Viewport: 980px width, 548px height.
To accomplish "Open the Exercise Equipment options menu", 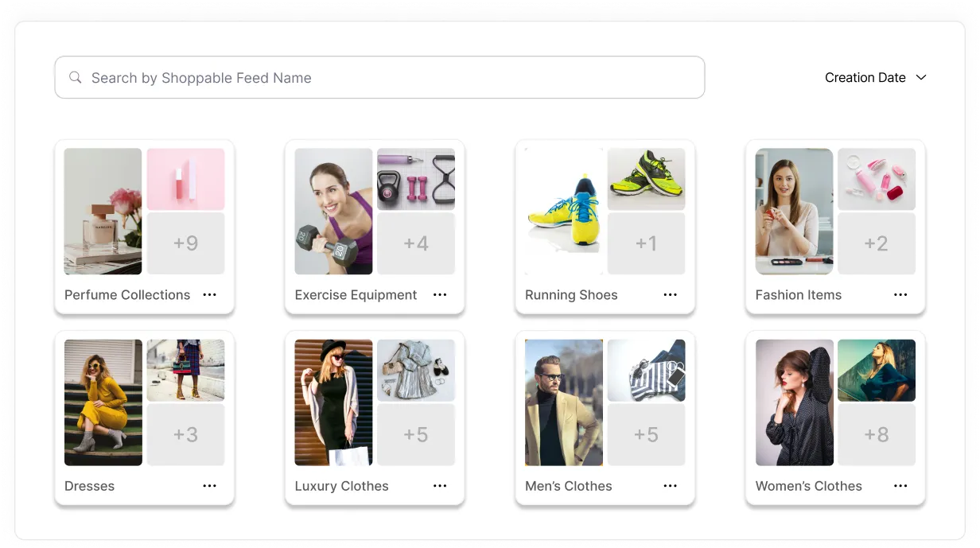I will point(440,294).
